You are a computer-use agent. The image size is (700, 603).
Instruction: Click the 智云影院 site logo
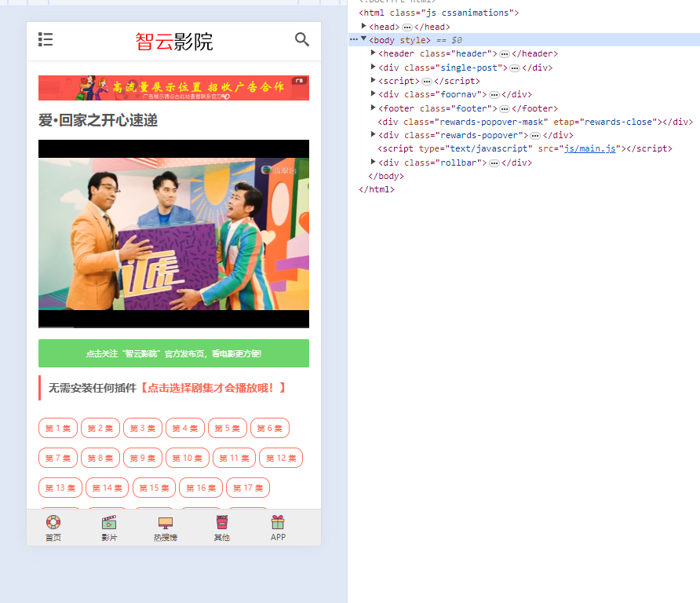174,42
